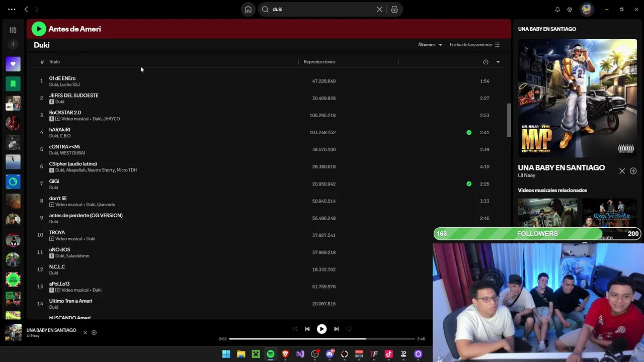The width and height of the screenshot is (644, 362).
Task: Open the friend activity icon
Action: tap(570, 9)
